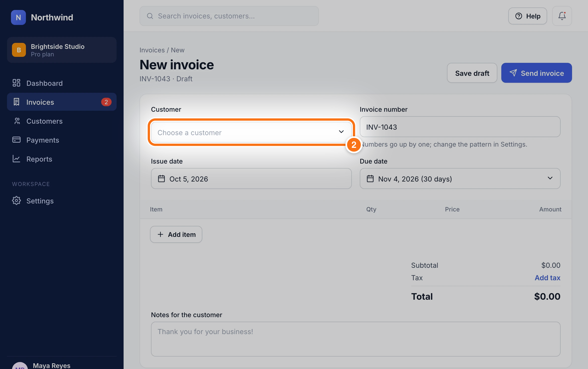
Task: Expand the Choose a customer dropdown
Action: (251, 132)
